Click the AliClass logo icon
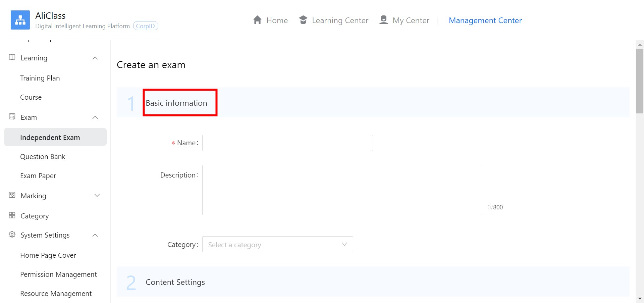The height and width of the screenshot is (303, 644). 20,20
